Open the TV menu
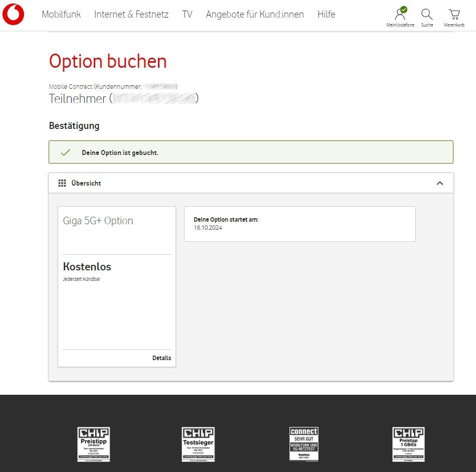 187,14
